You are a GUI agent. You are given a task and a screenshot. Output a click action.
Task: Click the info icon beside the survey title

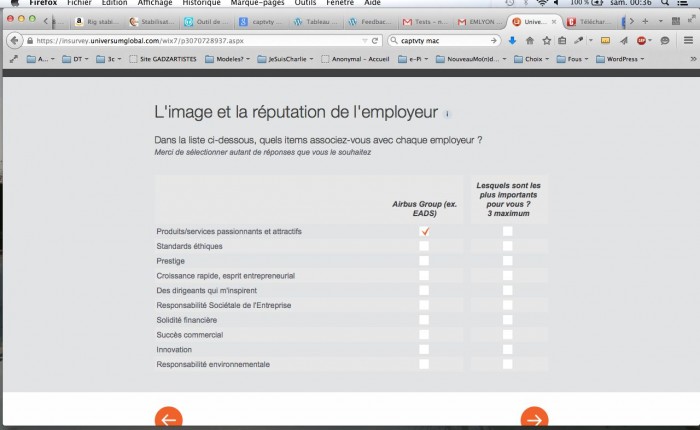(447, 114)
